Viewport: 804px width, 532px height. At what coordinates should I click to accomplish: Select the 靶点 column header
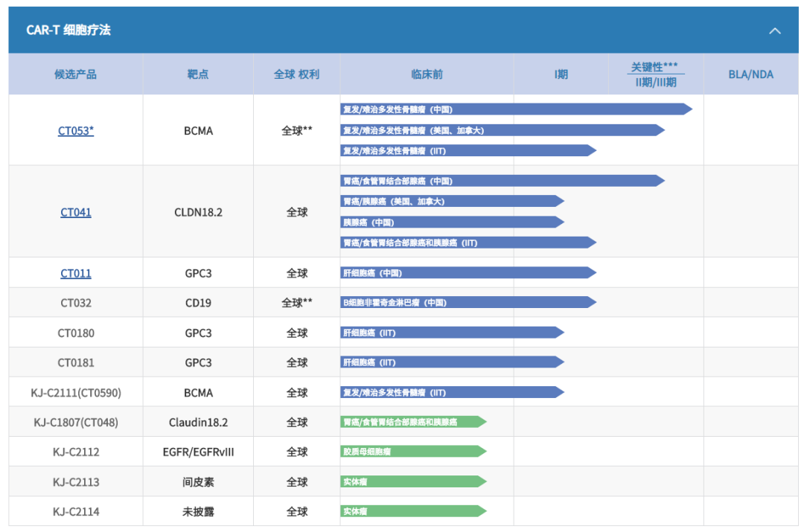pos(198,74)
